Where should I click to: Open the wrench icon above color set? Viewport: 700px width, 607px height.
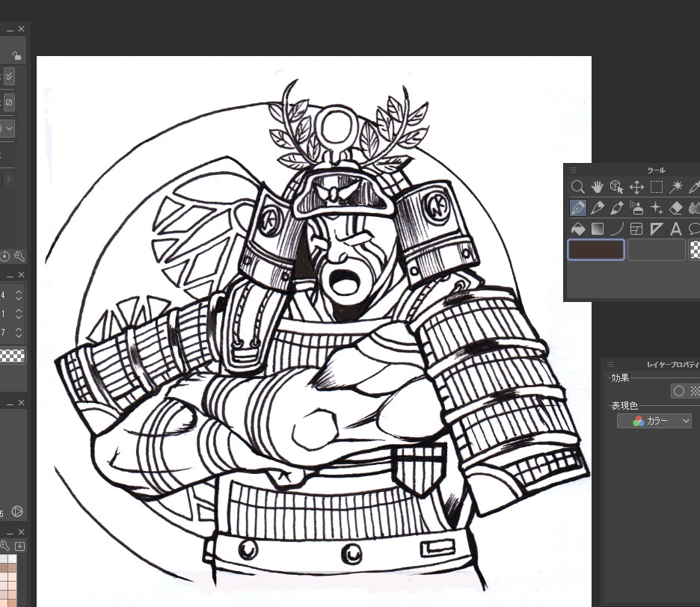(x=4, y=546)
